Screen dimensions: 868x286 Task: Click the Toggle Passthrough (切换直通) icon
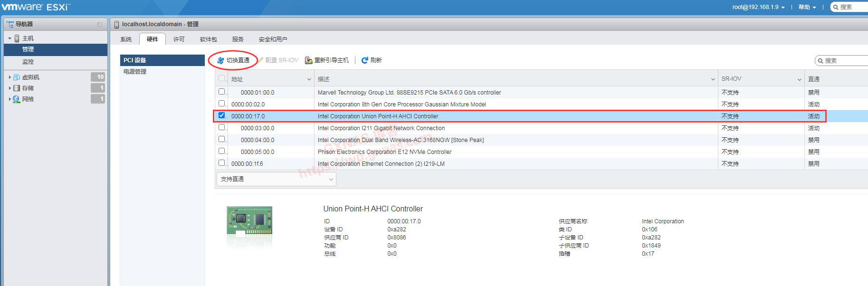[x=220, y=60]
